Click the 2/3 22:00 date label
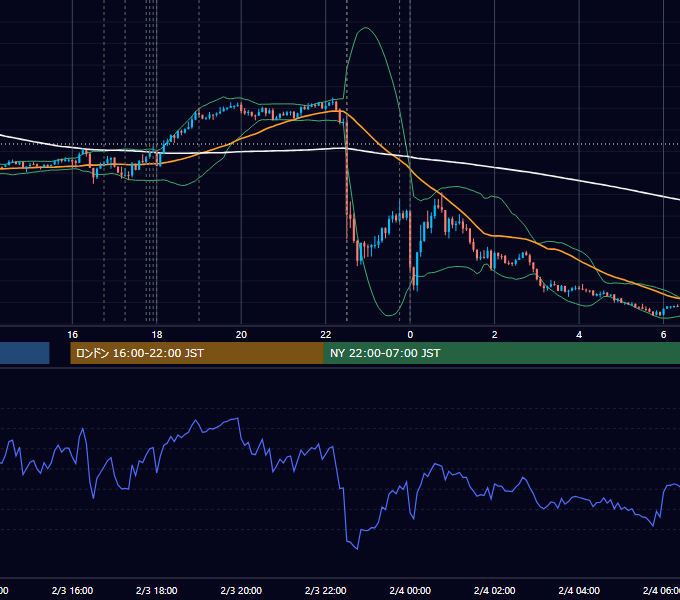 (326, 590)
